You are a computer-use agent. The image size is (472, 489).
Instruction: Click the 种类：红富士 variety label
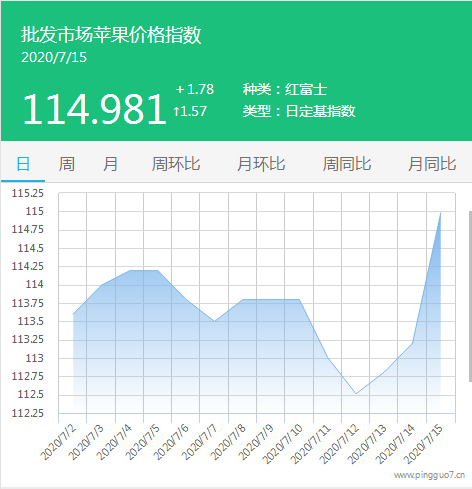pyautogui.click(x=285, y=89)
